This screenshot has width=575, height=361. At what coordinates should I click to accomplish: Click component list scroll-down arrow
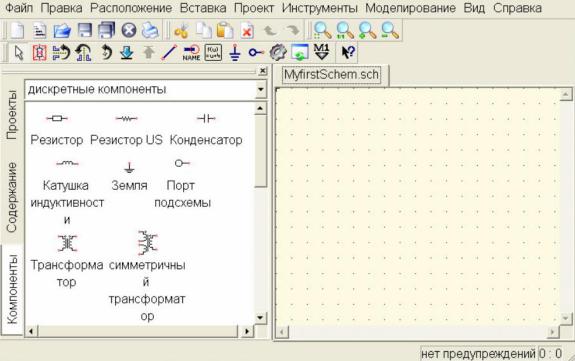coord(260,317)
